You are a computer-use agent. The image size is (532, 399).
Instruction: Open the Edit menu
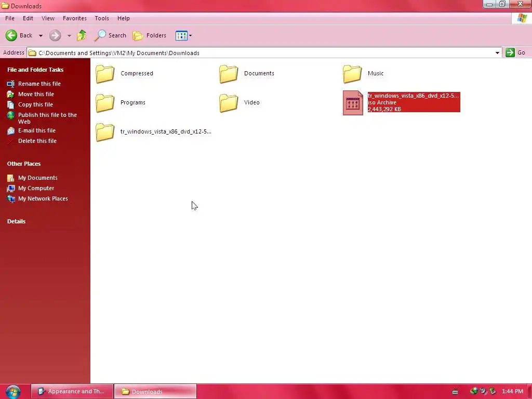click(28, 18)
